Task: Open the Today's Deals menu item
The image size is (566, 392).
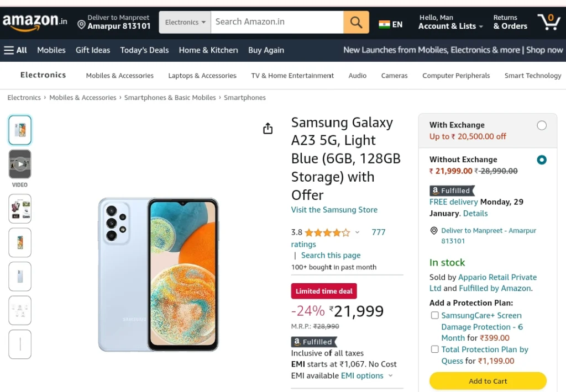Action: 144,50
